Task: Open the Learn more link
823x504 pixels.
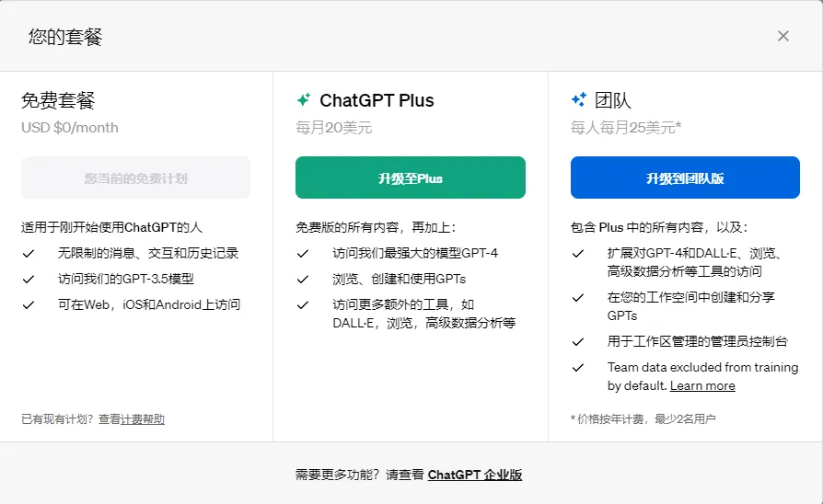Action: pyautogui.click(x=702, y=385)
